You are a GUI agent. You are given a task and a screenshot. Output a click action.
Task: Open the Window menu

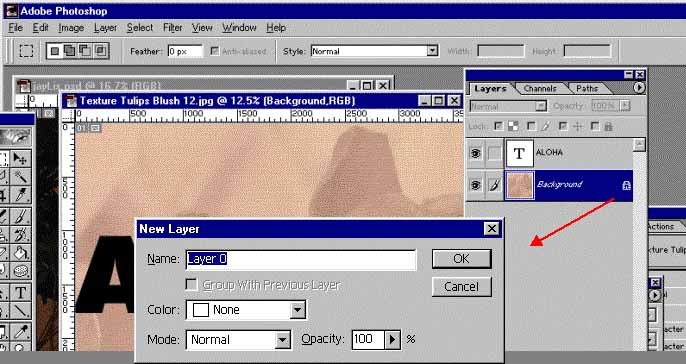tap(239, 28)
